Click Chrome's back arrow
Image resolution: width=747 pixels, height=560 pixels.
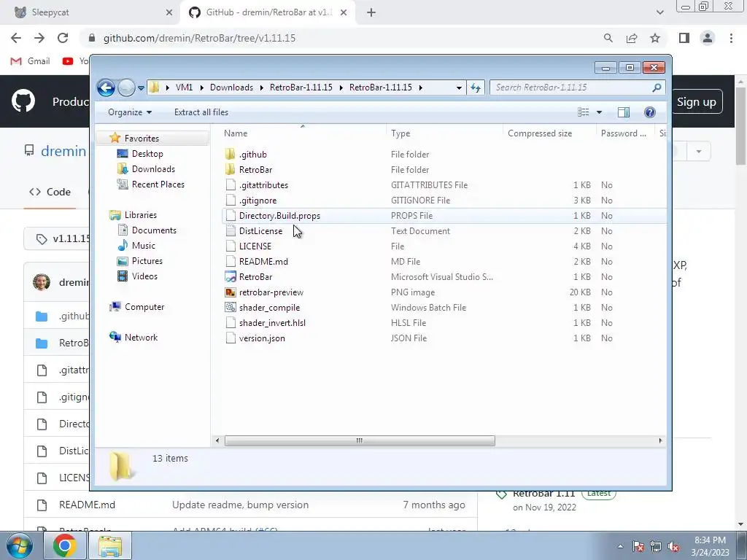[x=16, y=38]
